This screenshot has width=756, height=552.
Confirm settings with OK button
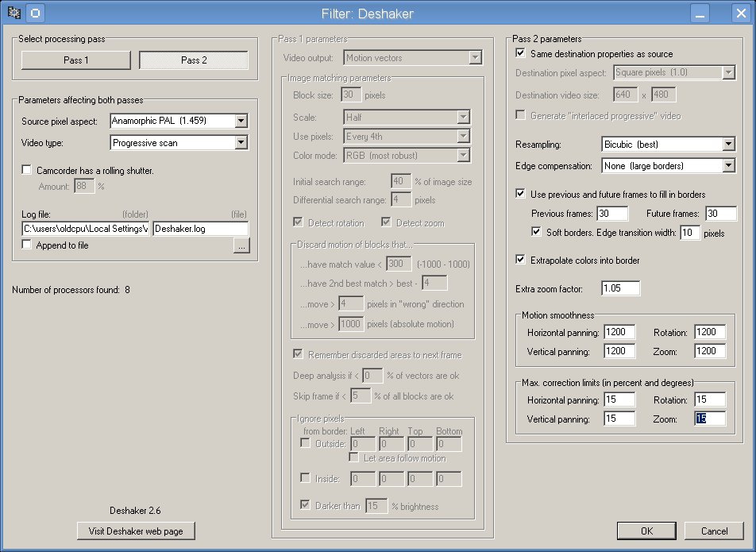(x=646, y=531)
